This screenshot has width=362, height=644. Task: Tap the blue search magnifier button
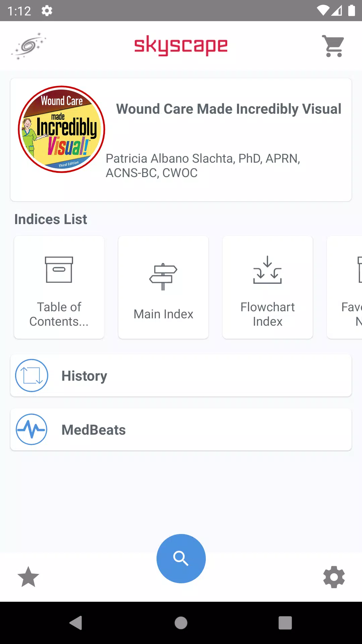181,558
